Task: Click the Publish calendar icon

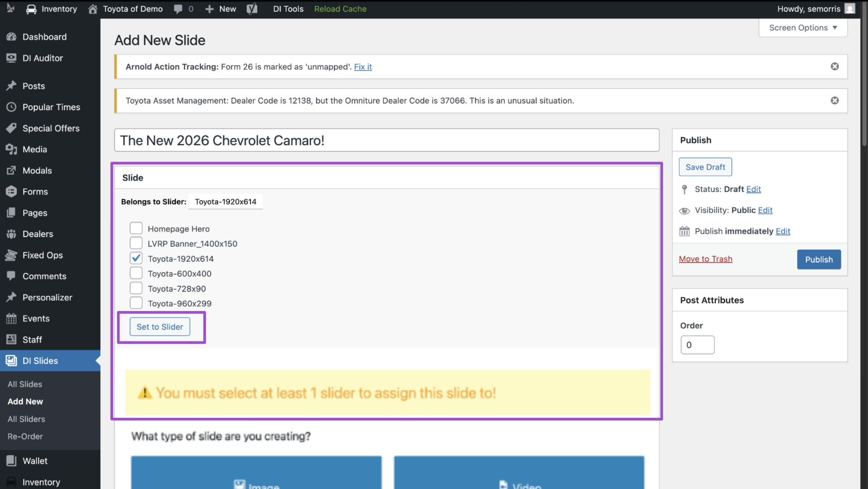Action: 684,231
